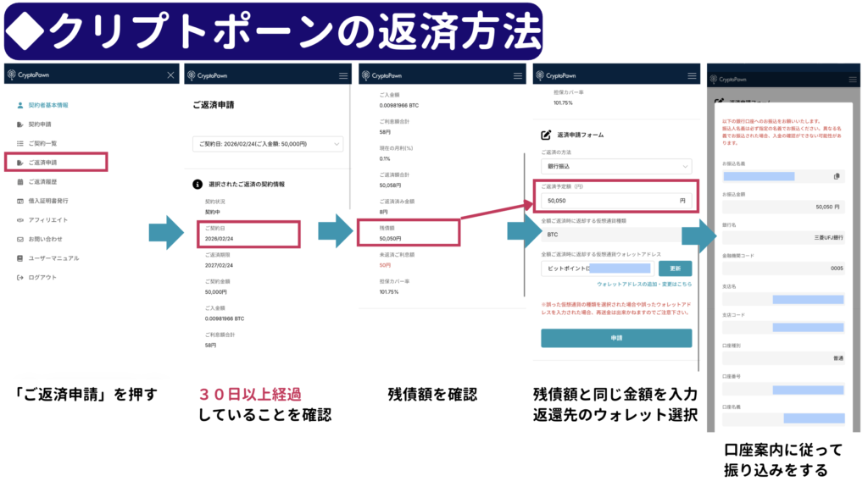Click the 借入証明書発行 certificate icon
The height and width of the screenshot is (487, 868).
19,201
